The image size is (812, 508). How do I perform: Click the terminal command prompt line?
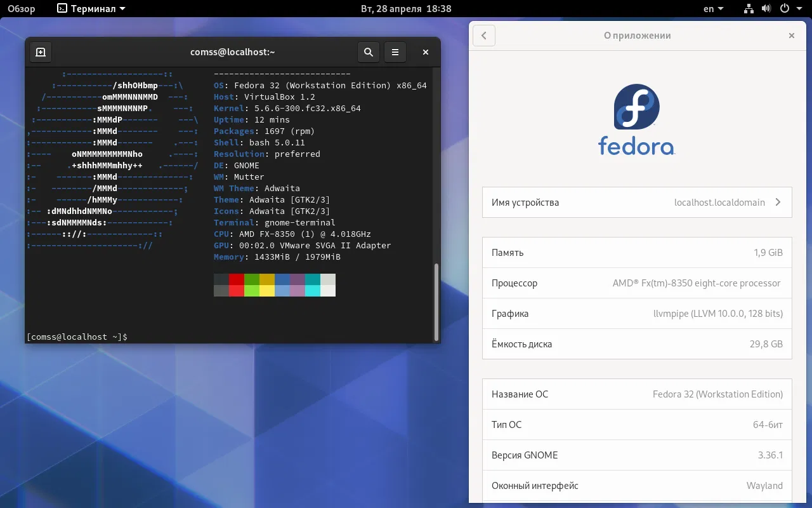pos(77,337)
